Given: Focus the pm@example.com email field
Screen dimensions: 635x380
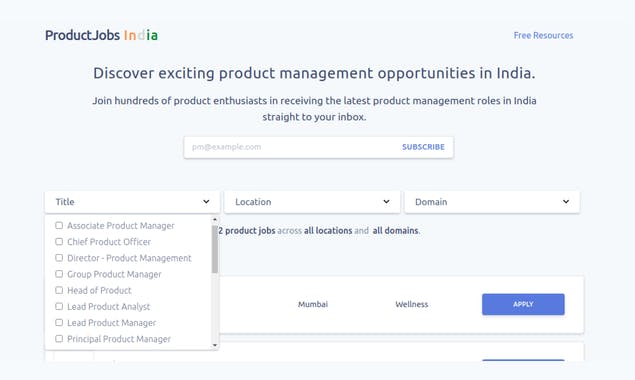Looking at the screenshot, I should click(290, 147).
